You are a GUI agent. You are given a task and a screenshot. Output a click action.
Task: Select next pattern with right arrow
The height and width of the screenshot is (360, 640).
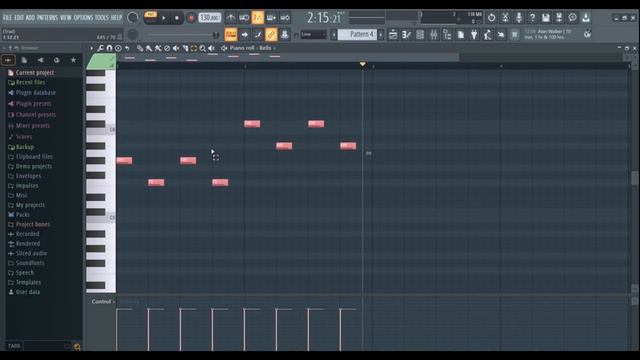[380, 35]
